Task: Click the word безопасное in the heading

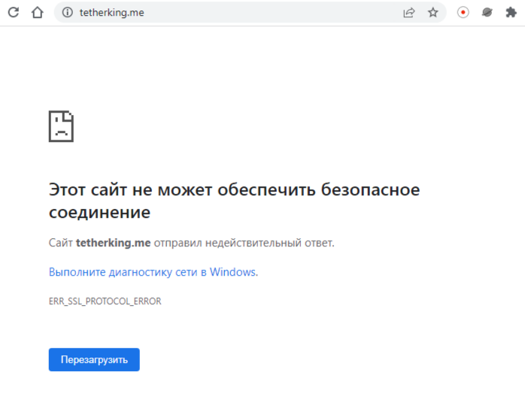Action: [370, 189]
